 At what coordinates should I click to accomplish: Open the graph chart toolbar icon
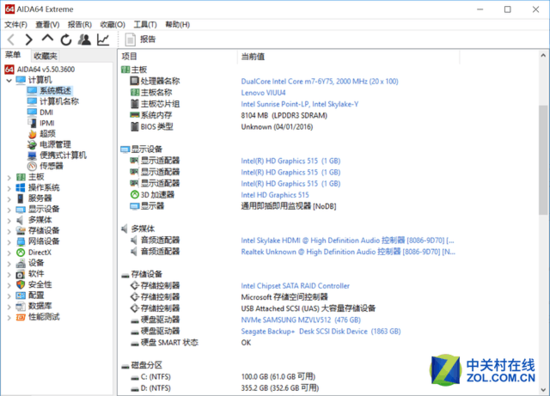click(x=103, y=40)
